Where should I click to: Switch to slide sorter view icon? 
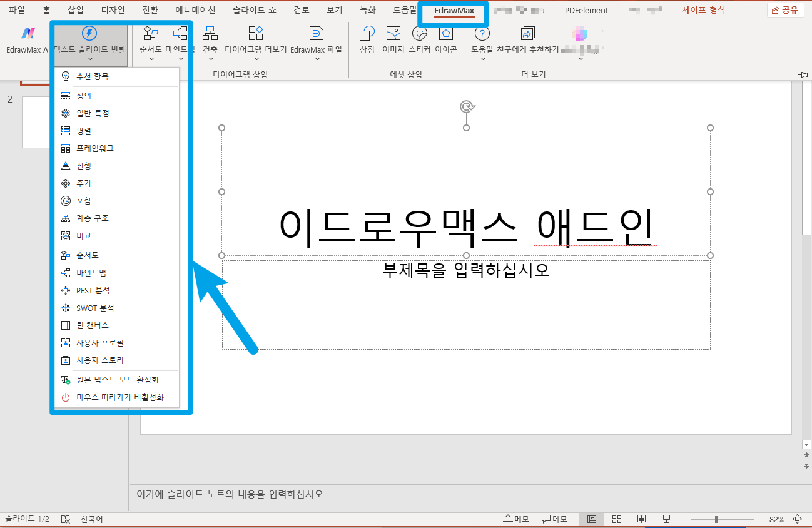tap(617, 519)
